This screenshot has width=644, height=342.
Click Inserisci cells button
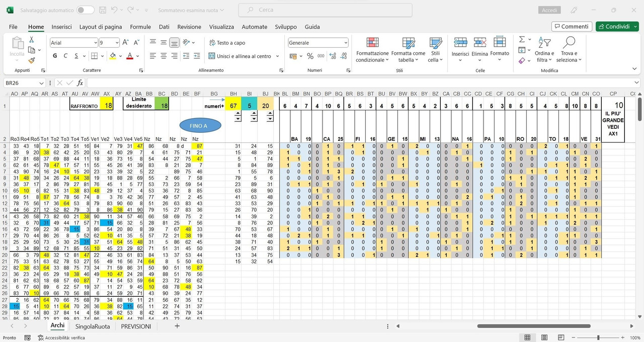(x=460, y=49)
